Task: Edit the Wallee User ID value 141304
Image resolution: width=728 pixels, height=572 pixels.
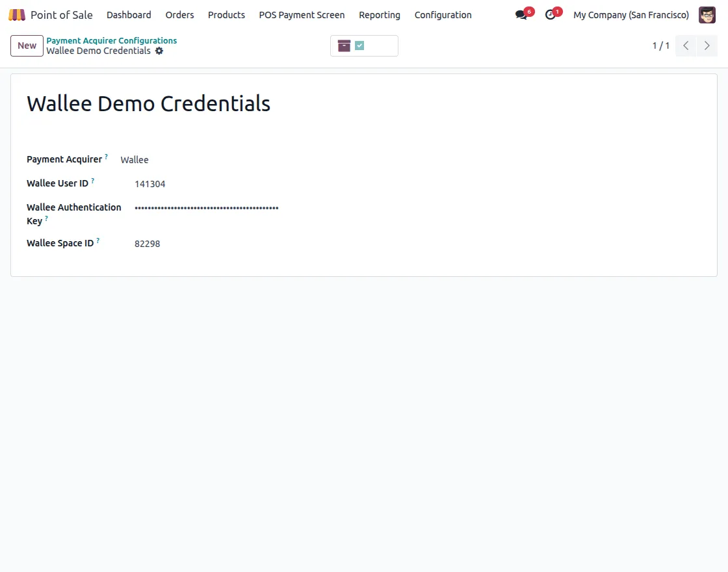Action: pos(150,184)
